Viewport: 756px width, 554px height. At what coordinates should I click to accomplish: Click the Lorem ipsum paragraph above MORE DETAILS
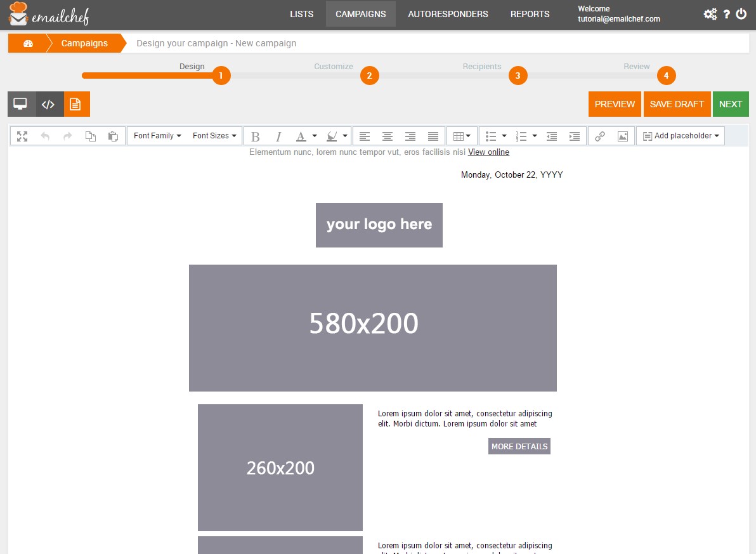coord(465,418)
